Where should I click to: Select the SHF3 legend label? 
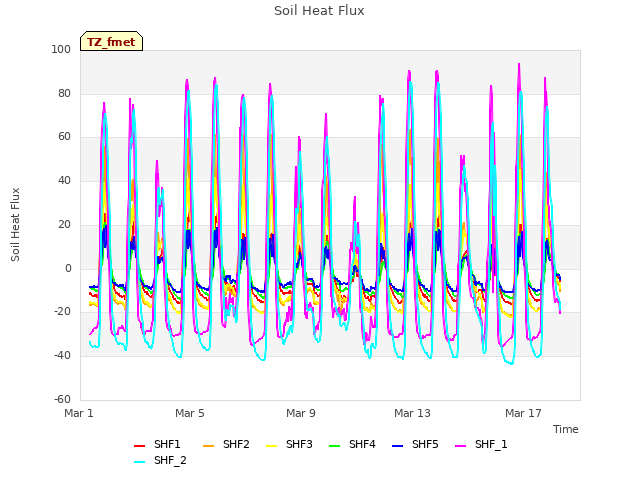pyautogui.click(x=299, y=444)
